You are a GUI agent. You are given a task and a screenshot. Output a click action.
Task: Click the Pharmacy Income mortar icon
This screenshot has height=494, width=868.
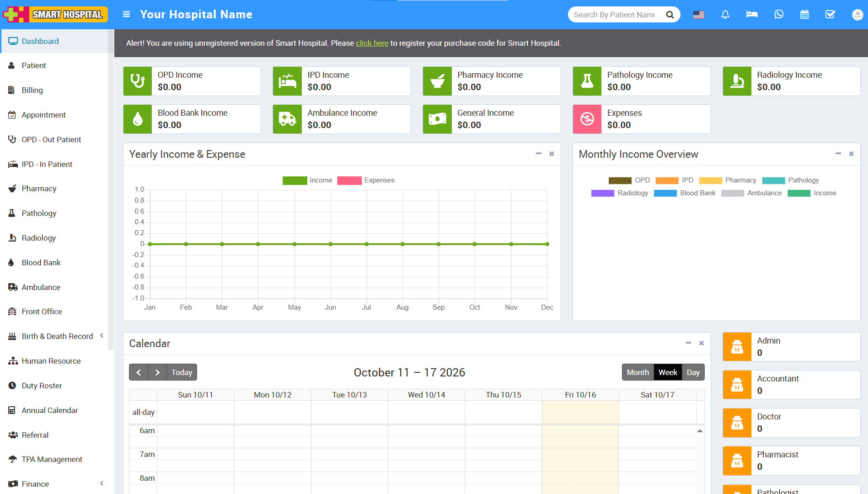[x=437, y=81]
